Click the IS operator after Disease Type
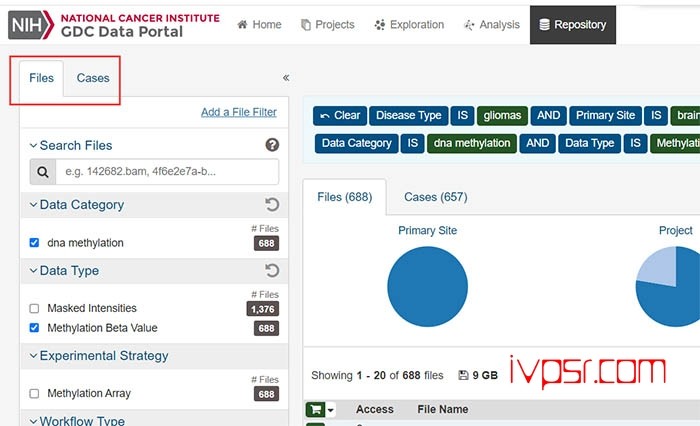Viewport: 700px width, 426px height. (462, 116)
